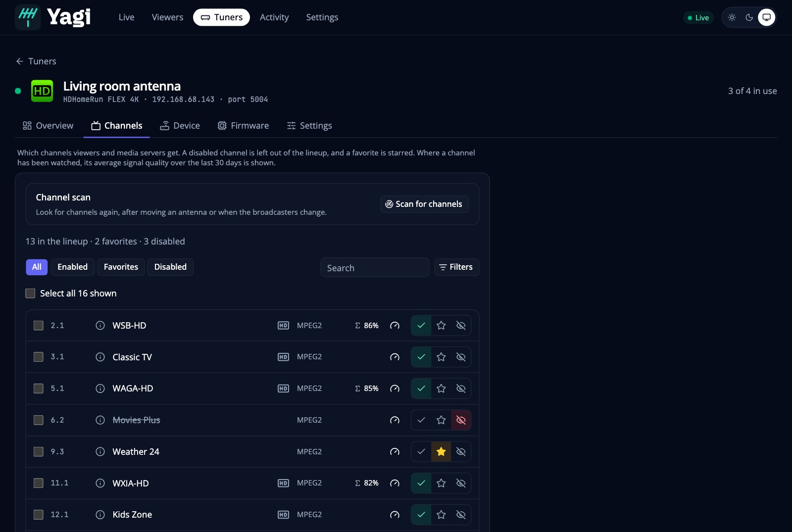This screenshot has height=532, width=792.
Task: Tick the checkbox for channel 5.1 WAGA-HD
Action: coord(38,388)
